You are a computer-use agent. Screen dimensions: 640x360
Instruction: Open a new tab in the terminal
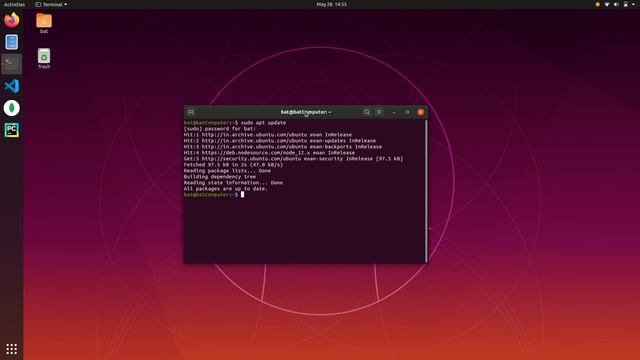click(191, 112)
